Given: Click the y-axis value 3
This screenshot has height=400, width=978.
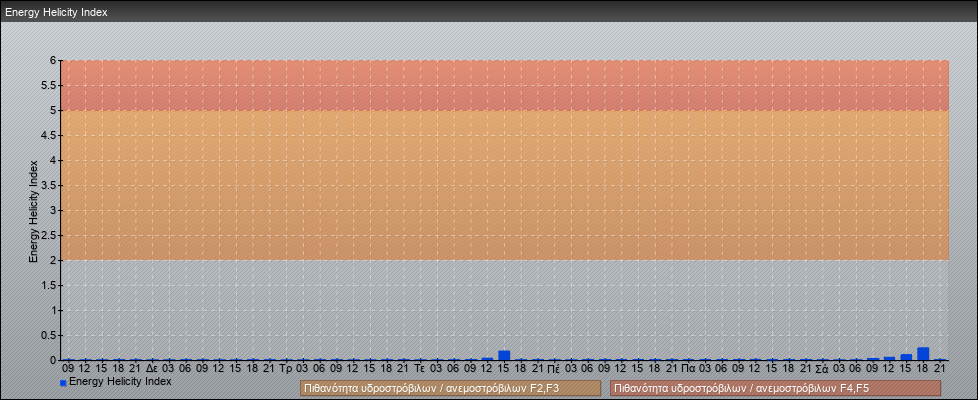Looking at the screenshot, I should point(54,210).
